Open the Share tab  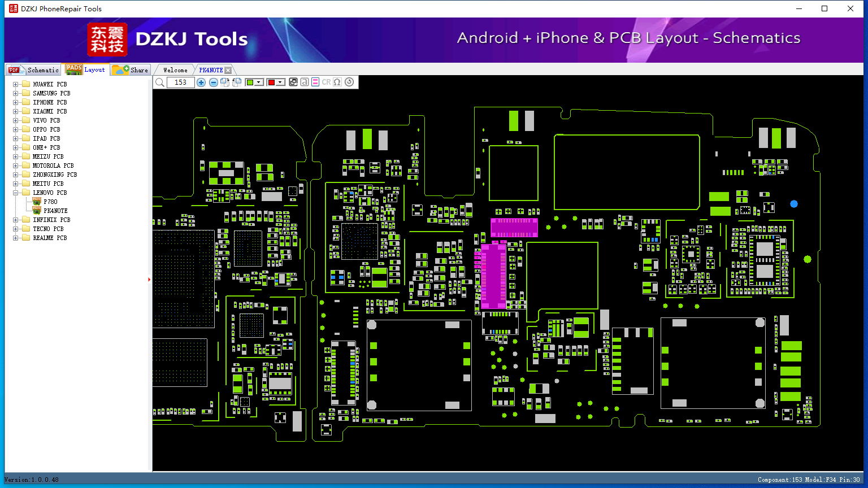coord(130,69)
